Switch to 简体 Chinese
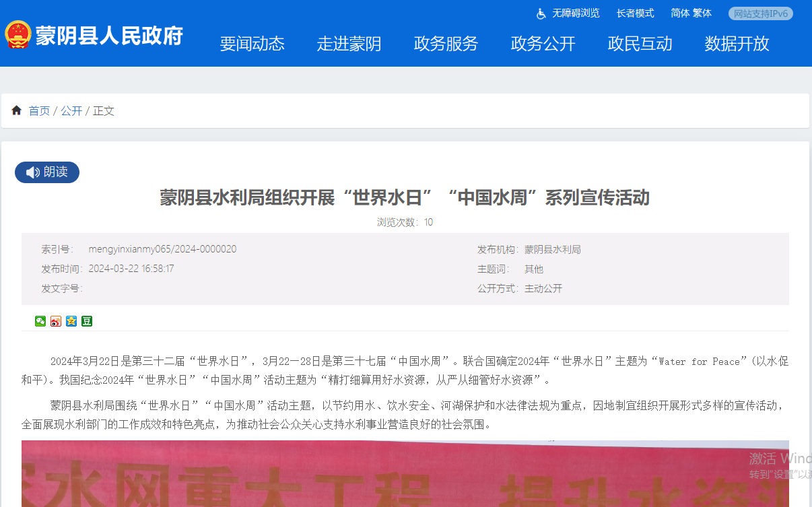This screenshot has width=812, height=507. (x=680, y=13)
